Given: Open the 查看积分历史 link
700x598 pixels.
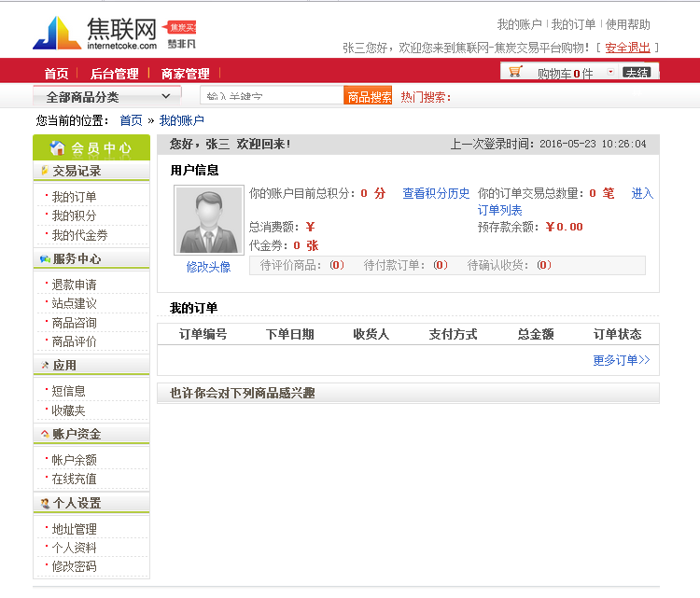Looking at the screenshot, I should click(x=436, y=193).
